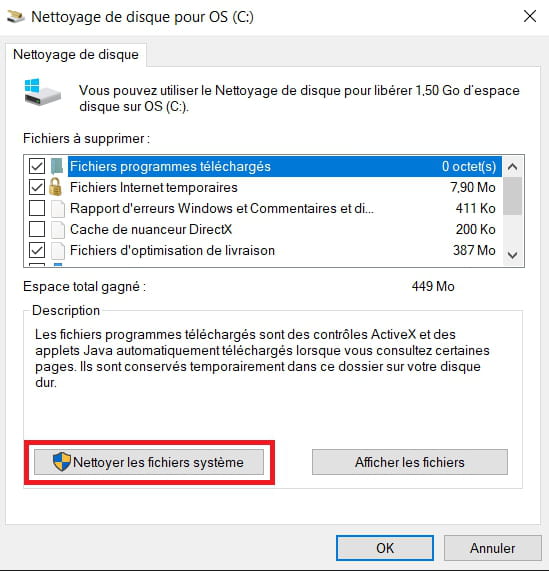Screen dimensions: 549x571
Task: Click the file list scroll up arrow
Action: (513, 167)
